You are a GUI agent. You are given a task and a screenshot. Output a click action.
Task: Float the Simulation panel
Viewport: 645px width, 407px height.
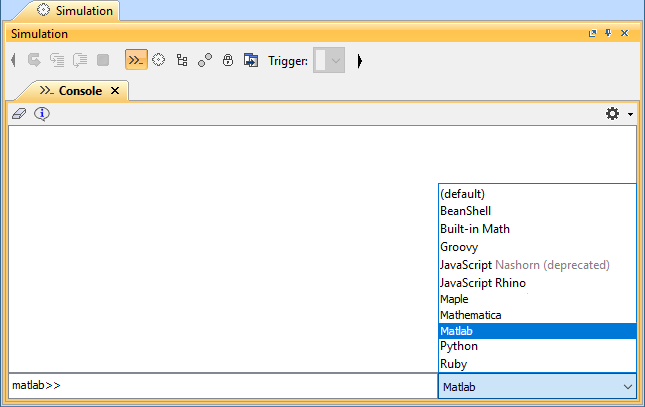tap(592, 33)
